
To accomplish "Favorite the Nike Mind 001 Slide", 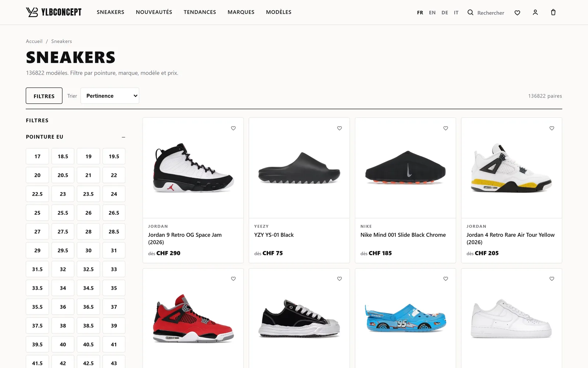I will (446, 128).
